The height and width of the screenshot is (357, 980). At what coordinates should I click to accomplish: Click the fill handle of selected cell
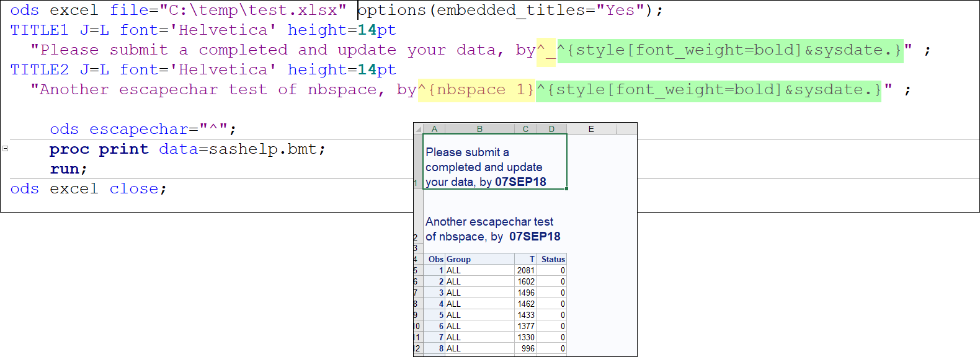click(x=566, y=188)
